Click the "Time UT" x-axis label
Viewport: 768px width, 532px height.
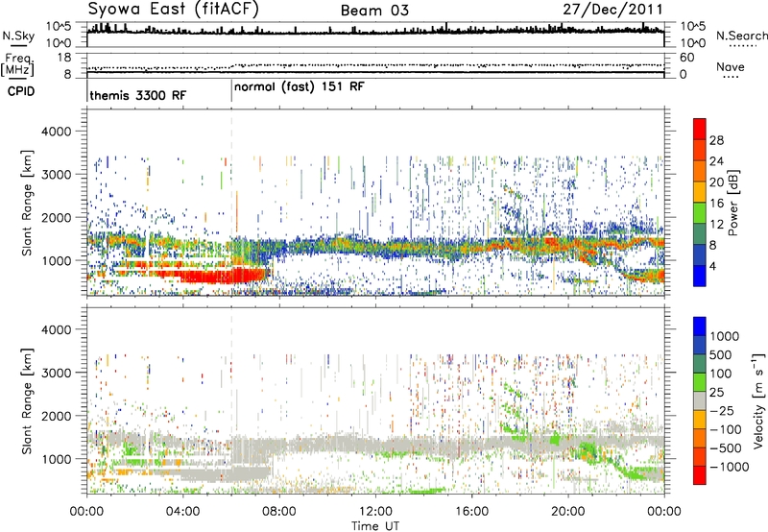click(375, 525)
